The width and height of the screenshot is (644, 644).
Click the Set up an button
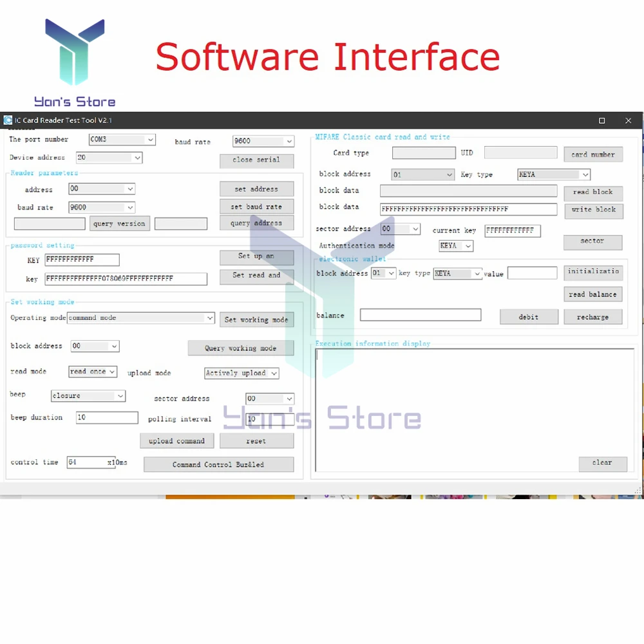click(x=257, y=257)
